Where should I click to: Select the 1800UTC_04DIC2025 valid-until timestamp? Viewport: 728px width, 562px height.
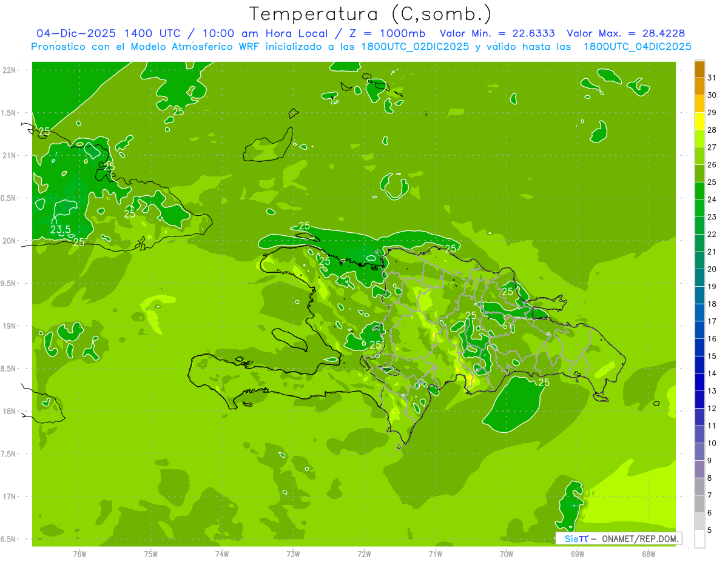click(637, 47)
